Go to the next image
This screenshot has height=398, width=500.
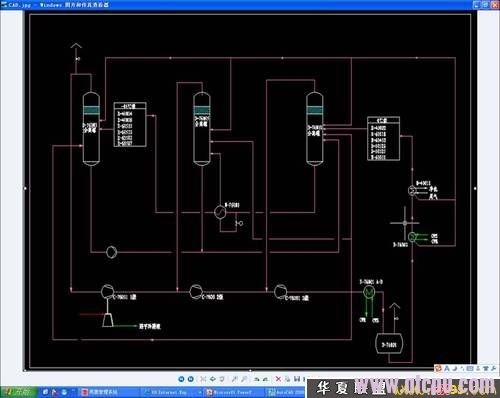(x=190, y=379)
